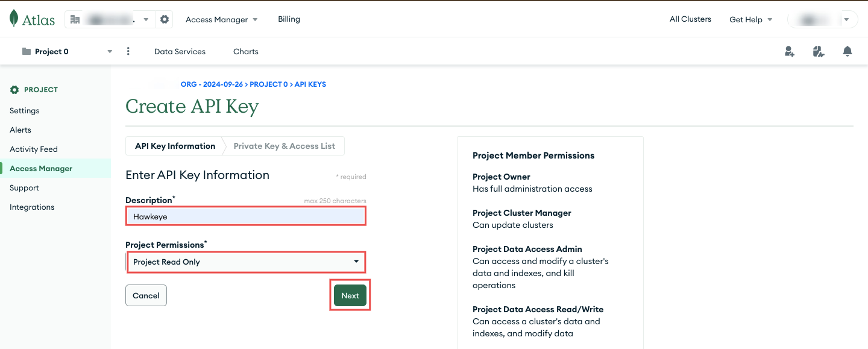Open the project options kebab menu
This screenshot has width=868, height=349.
click(128, 51)
